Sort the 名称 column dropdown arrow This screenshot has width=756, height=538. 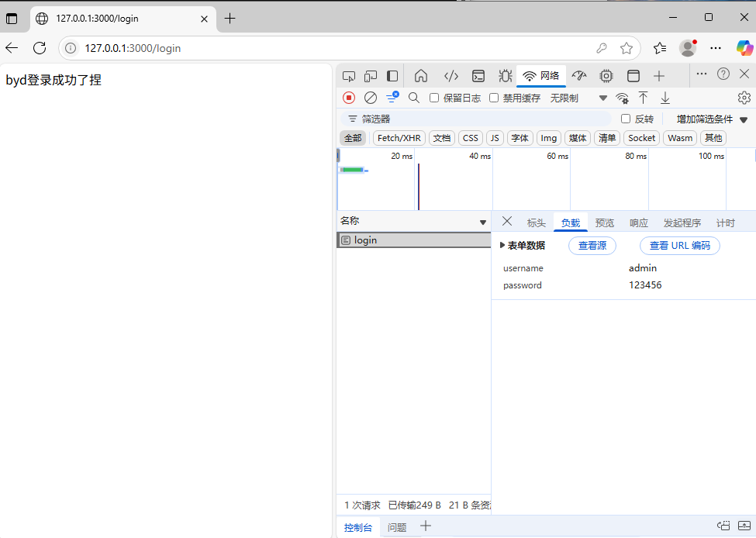(482, 222)
